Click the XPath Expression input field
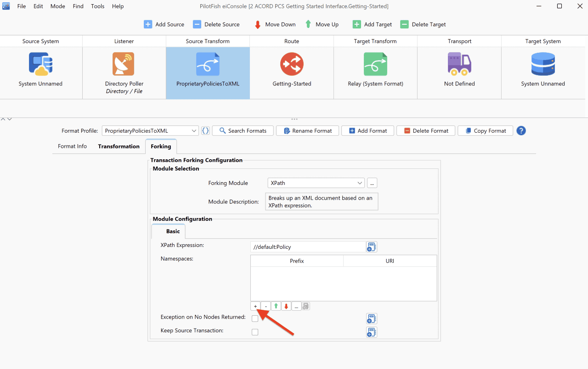Image resolution: width=588 pixels, height=369 pixels. click(x=308, y=247)
